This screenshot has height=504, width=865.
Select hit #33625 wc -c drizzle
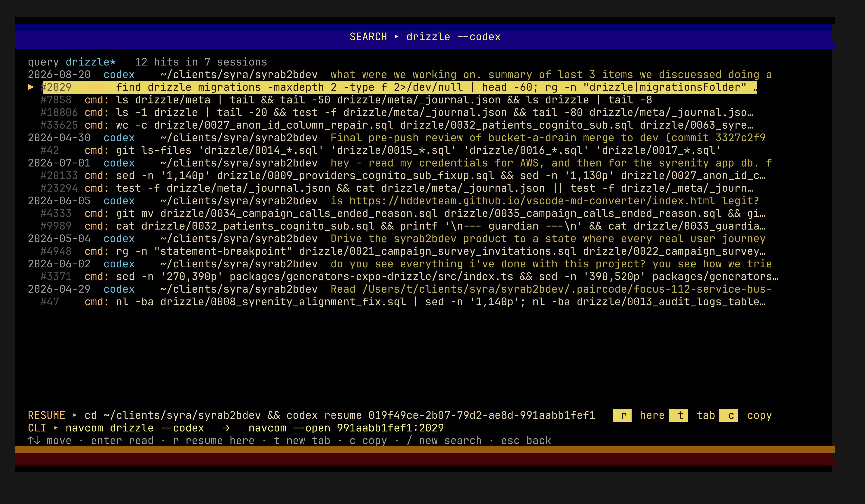[x=397, y=125]
